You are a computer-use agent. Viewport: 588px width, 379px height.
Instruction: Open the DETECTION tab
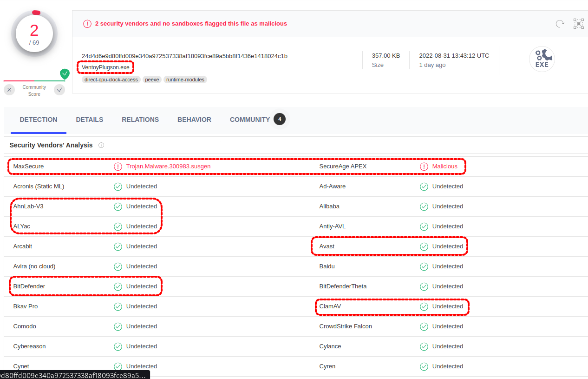pos(39,120)
